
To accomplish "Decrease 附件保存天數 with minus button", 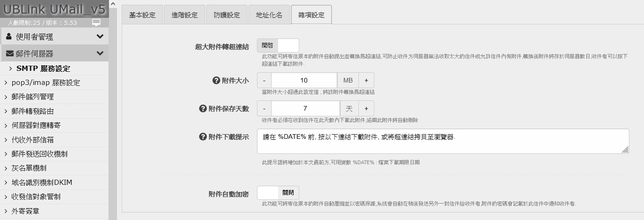I will [264, 108].
